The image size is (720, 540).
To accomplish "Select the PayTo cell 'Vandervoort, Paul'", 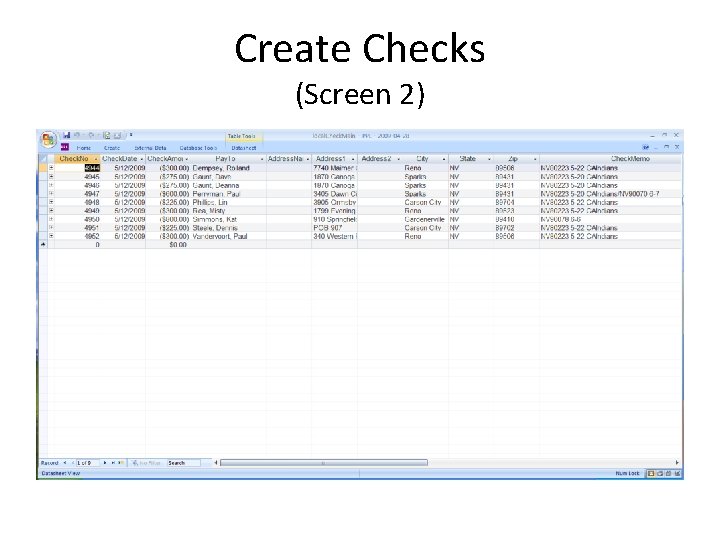I will tap(228, 236).
